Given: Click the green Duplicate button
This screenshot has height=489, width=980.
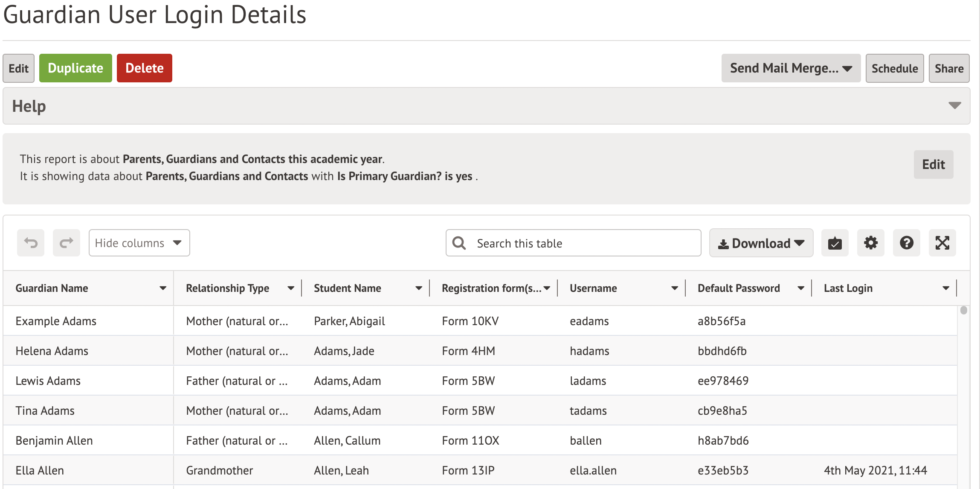Looking at the screenshot, I should pyautogui.click(x=75, y=68).
